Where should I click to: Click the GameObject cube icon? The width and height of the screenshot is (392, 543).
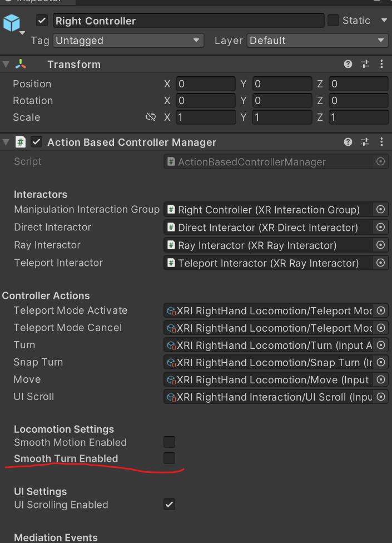(x=12, y=23)
